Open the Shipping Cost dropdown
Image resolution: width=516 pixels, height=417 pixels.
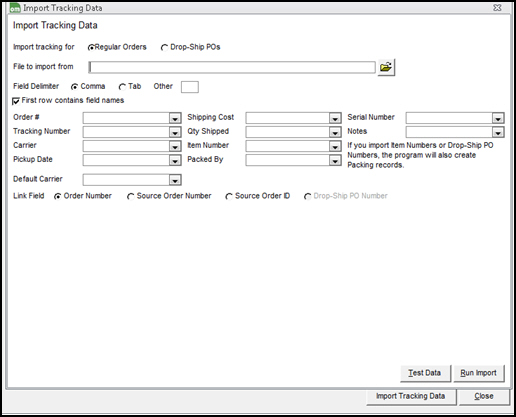pyautogui.click(x=334, y=118)
